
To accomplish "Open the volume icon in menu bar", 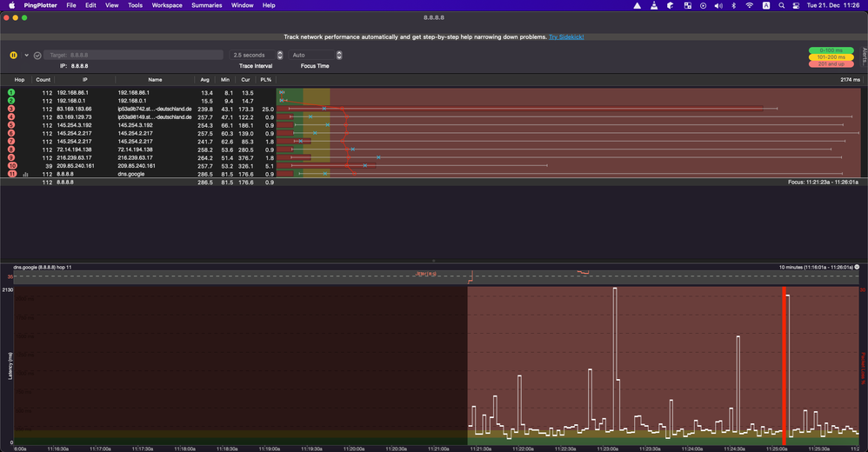I will (718, 5).
